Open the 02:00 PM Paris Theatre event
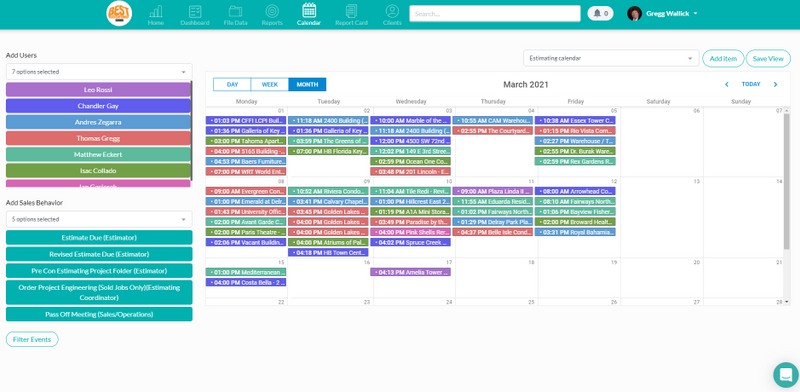The image size is (800, 392). (x=246, y=232)
